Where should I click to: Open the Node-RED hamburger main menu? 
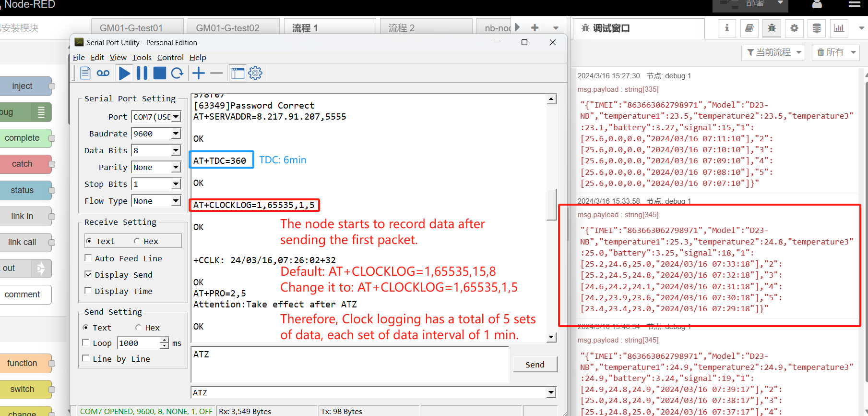click(855, 4)
